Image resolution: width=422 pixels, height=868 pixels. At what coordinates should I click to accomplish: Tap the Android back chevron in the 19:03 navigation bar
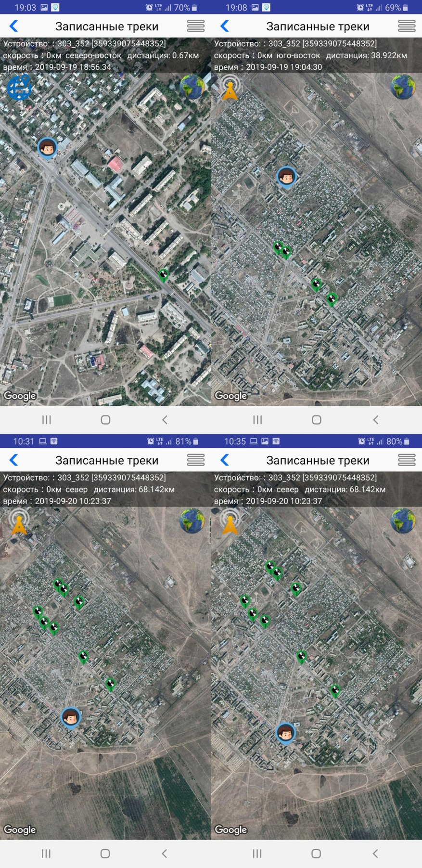[165, 420]
